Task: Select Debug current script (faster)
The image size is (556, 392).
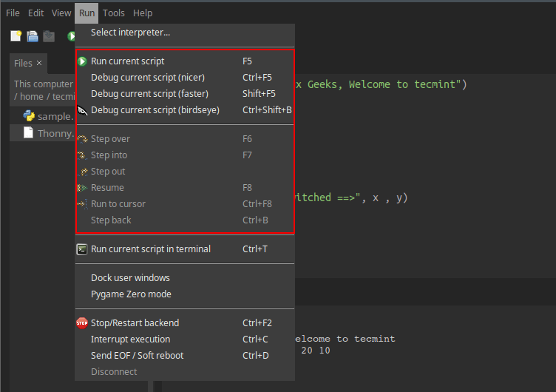Action: 149,94
